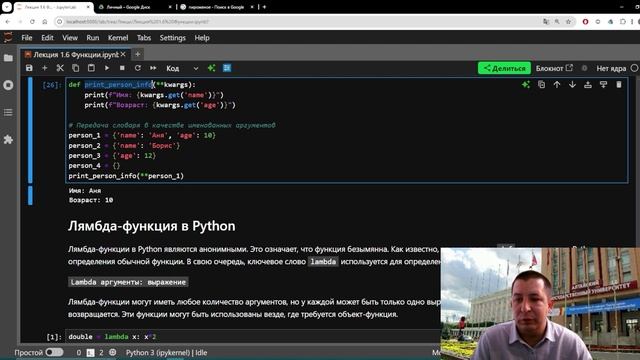Screen dimensions: 640x360
Task: Click the JupyterLab logo icon
Action: tap(8, 38)
